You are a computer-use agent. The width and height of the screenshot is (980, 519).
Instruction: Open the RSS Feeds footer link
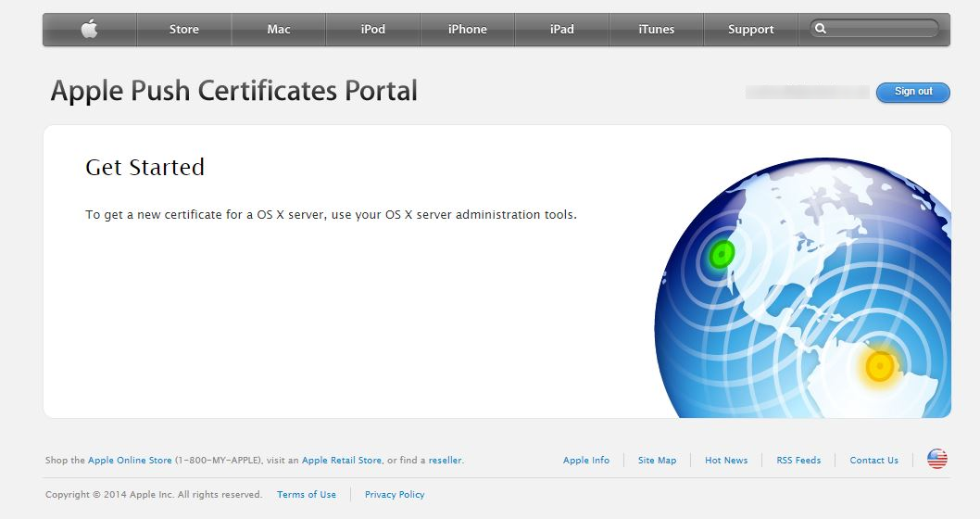[798, 461]
